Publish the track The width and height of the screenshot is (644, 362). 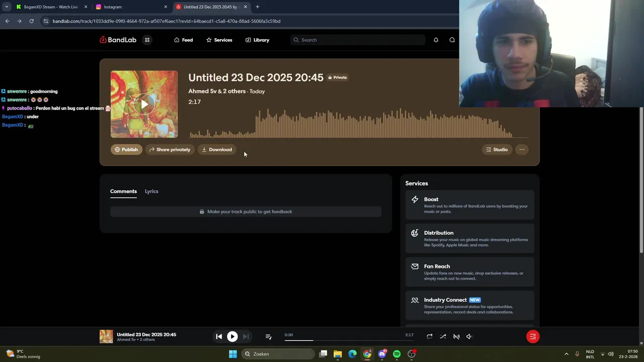pyautogui.click(x=126, y=149)
